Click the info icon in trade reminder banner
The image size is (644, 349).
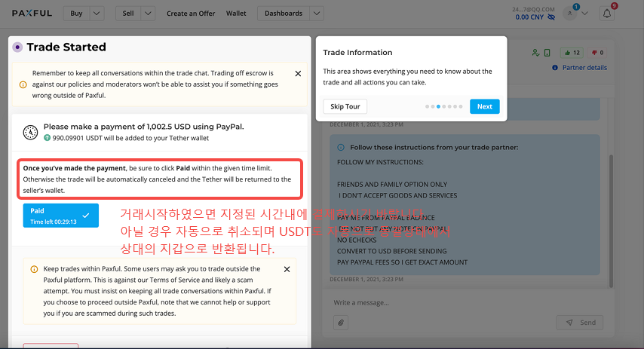(23, 84)
